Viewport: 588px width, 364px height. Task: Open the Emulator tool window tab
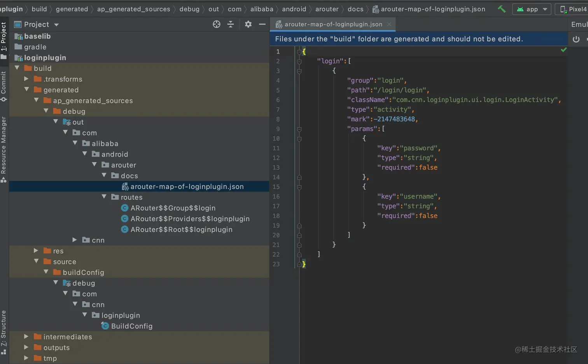click(x=579, y=24)
